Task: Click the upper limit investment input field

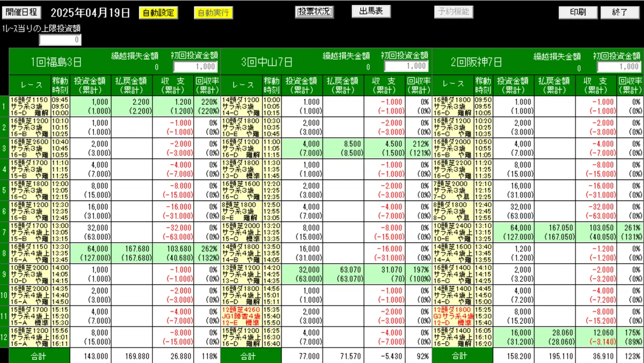Action: [x=60, y=40]
